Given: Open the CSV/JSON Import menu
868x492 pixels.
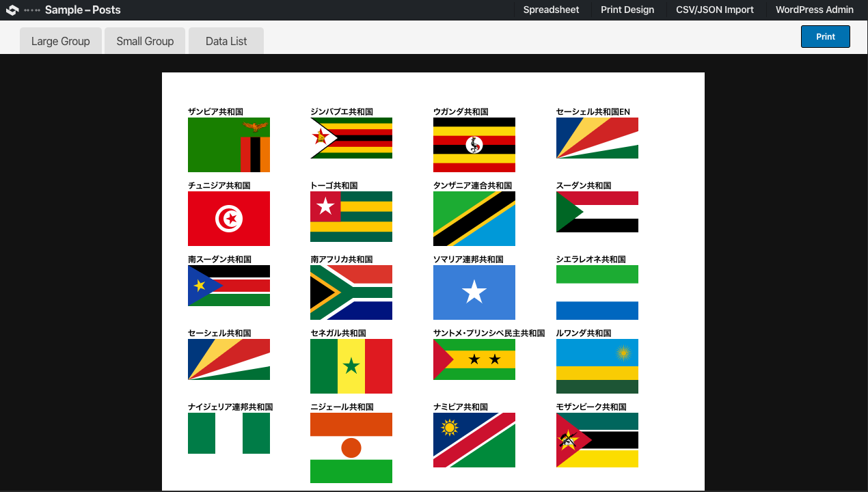Looking at the screenshot, I should [715, 10].
